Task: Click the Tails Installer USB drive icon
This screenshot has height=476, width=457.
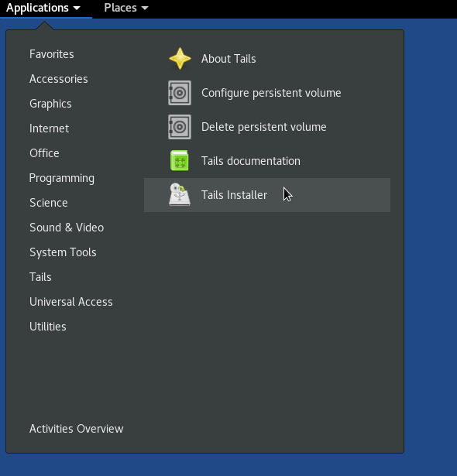Action: (180, 194)
